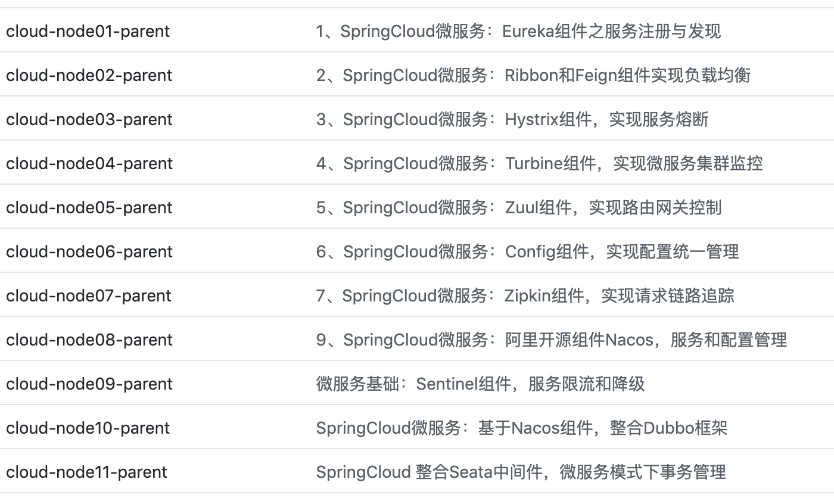Click the Zuul组件 gateway routing description
Image resolution: width=834 pixels, height=504 pixels.
click(x=519, y=207)
